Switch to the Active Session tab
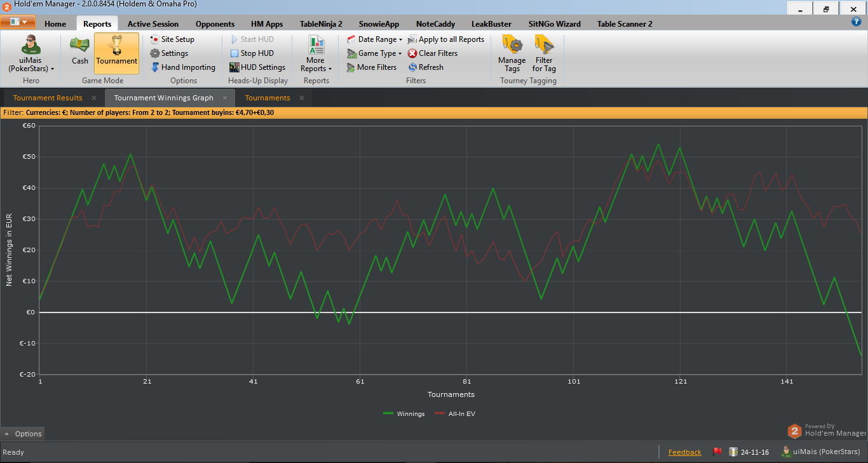Viewport: 868px width, 463px height. 153,23
